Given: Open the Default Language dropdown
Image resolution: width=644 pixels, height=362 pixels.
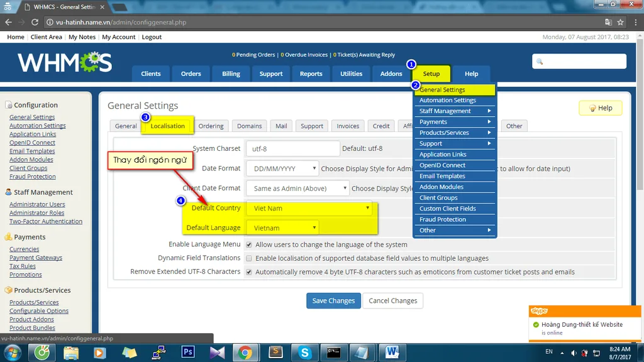Looking at the screenshot, I should point(283,228).
